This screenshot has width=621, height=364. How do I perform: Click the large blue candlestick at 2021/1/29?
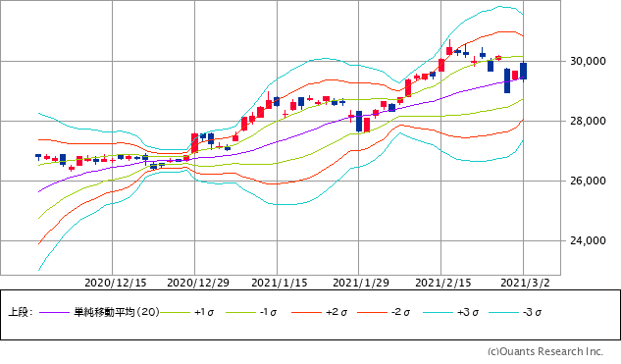point(359,122)
